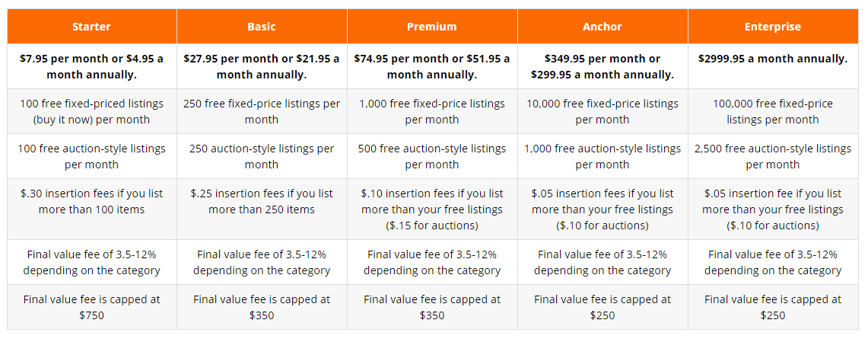Select the $.30 insertion fees cell
The height and width of the screenshot is (339, 868).
92,209
